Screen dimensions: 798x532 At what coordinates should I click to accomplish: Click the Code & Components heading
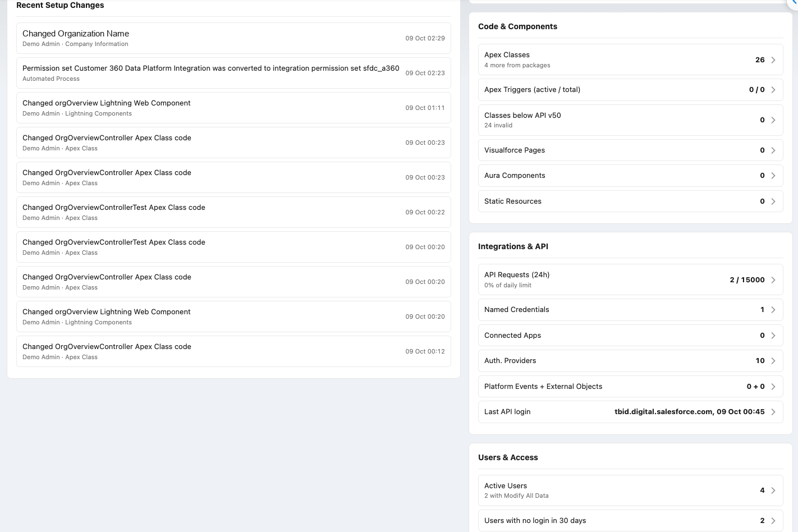(x=517, y=26)
